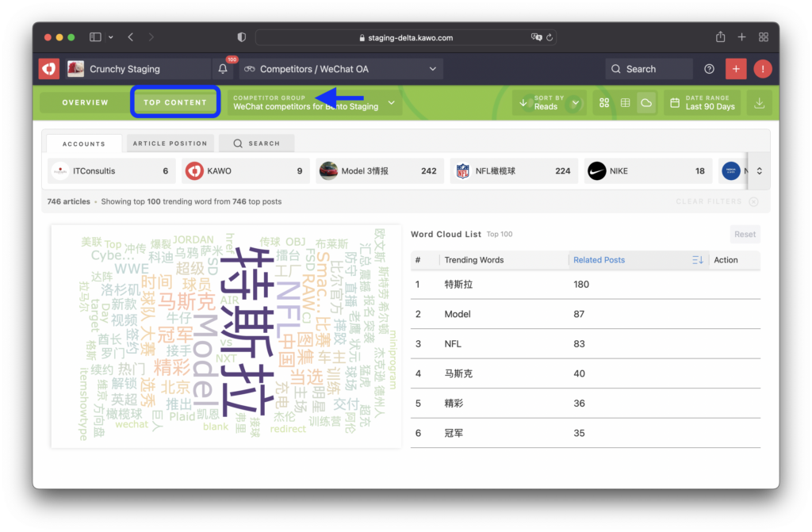This screenshot has height=532, width=812.
Task: Open the Overview tab
Action: [x=86, y=102]
